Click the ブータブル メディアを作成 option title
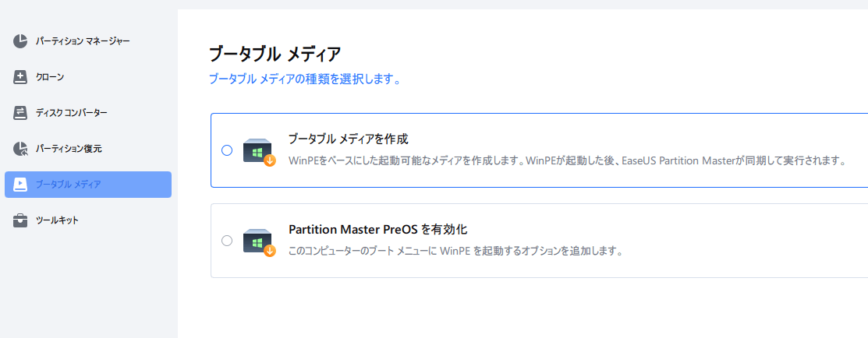The image size is (868, 338). [x=349, y=139]
